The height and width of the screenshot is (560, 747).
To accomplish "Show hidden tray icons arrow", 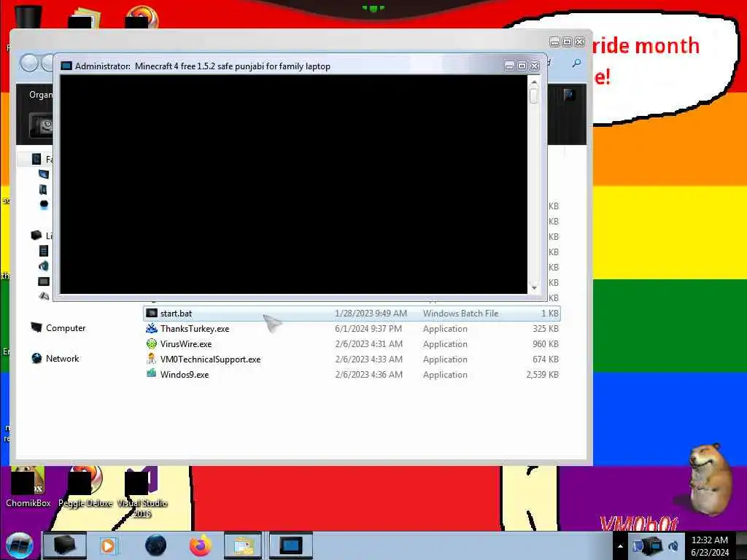I will [x=620, y=546].
